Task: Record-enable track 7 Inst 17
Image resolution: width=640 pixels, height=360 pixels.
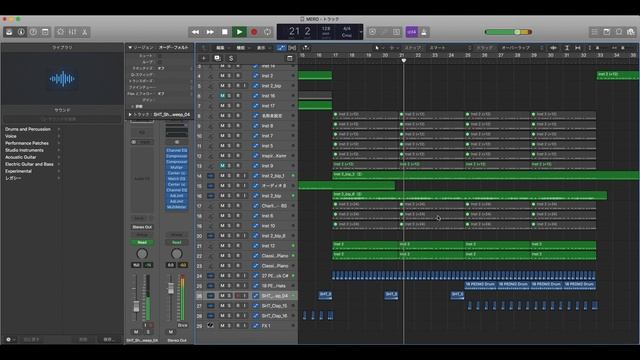Action: (238, 106)
